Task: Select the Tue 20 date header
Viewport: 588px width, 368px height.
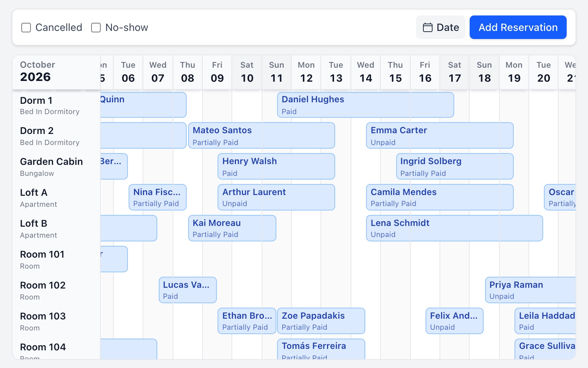Action: tap(544, 72)
